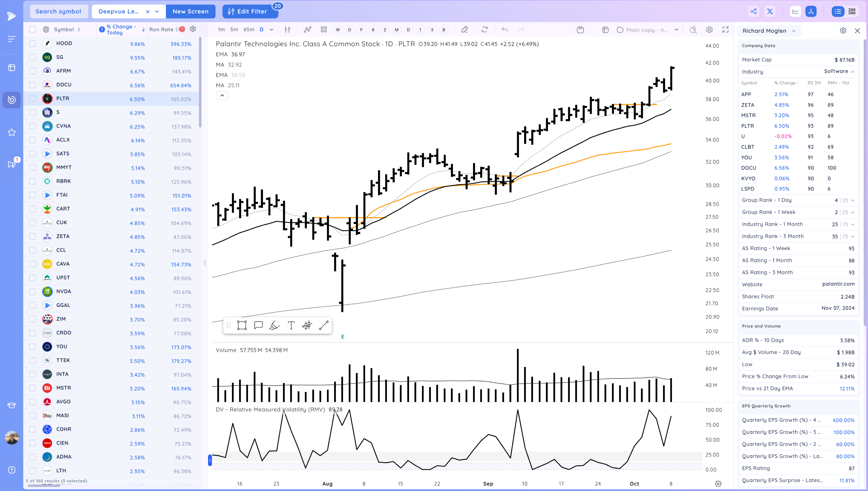The height and width of the screenshot is (491, 868).
Task: Collapse the indicator legend chevron
Action: point(222,96)
